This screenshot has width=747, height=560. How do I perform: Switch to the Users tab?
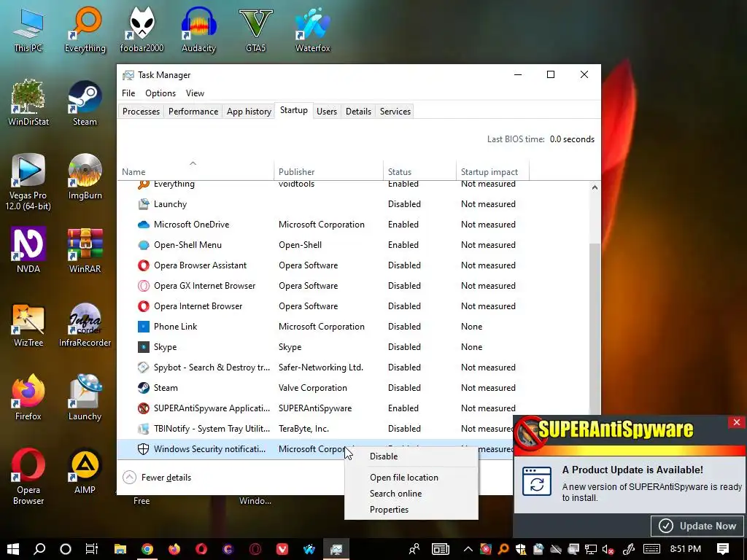(x=326, y=112)
